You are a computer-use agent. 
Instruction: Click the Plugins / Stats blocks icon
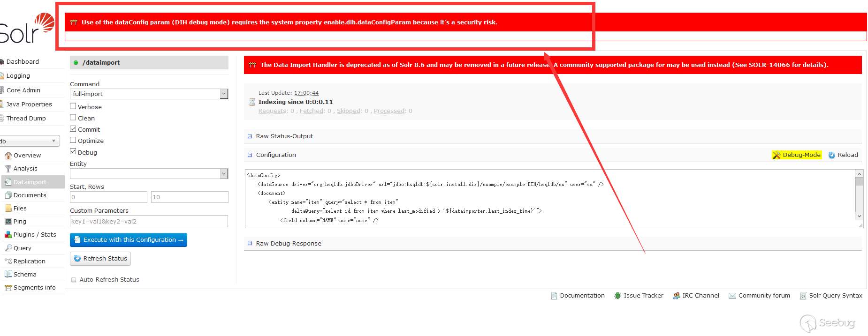tap(8, 235)
